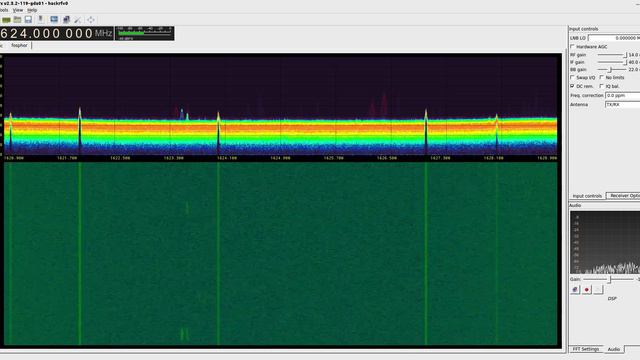Toggle full screen arrows icon

91,20
